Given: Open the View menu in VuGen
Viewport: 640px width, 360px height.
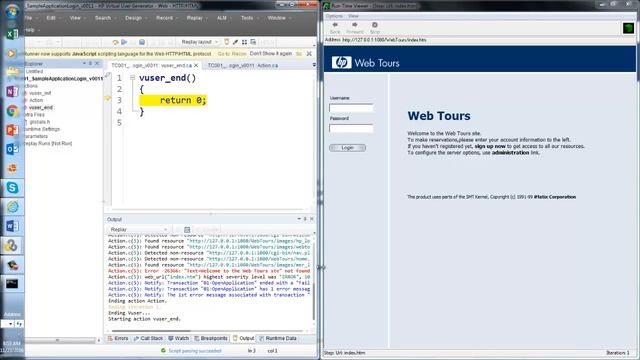Looking at the screenshot, I should 75,18.
